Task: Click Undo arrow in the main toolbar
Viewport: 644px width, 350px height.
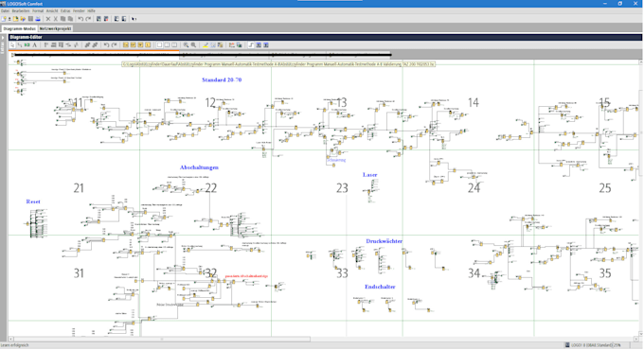Action: (80, 19)
